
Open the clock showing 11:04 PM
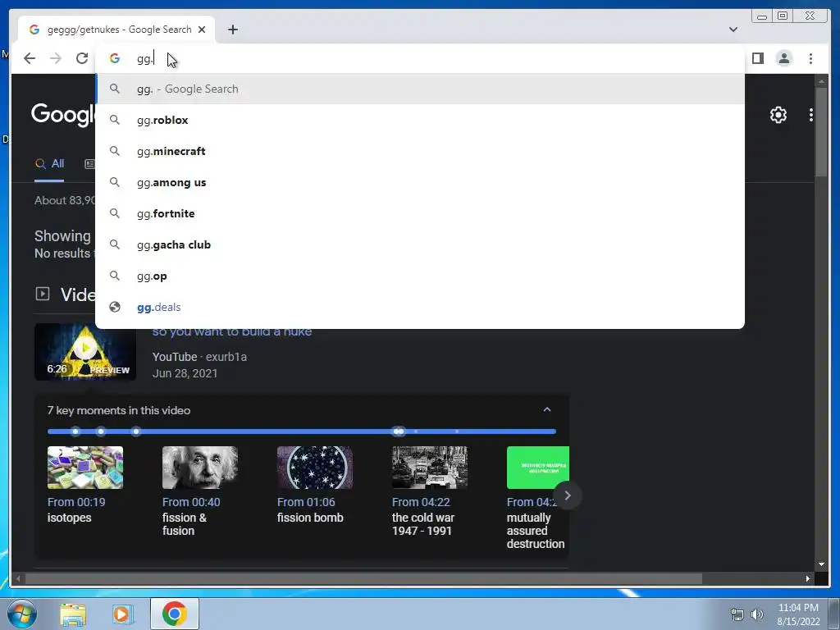coord(798,614)
